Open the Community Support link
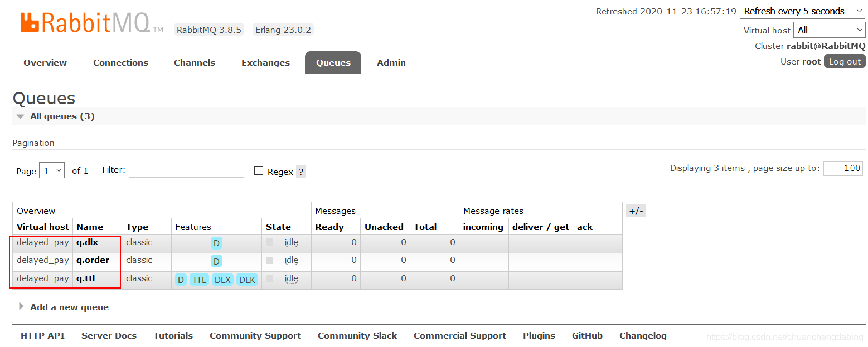Viewport: 868px width, 347px height. click(x=255, y=336)
